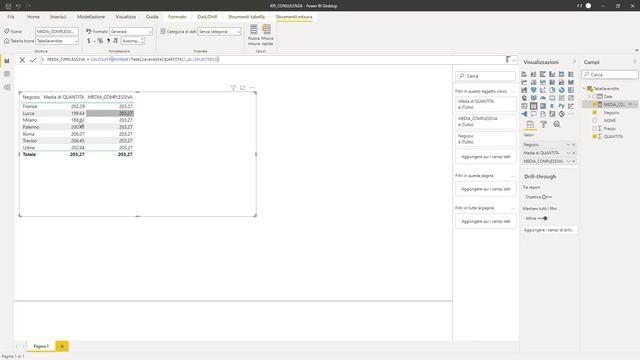Select the Line chart visualization icon
Screen dimensions: 640x360
(524, 82)
